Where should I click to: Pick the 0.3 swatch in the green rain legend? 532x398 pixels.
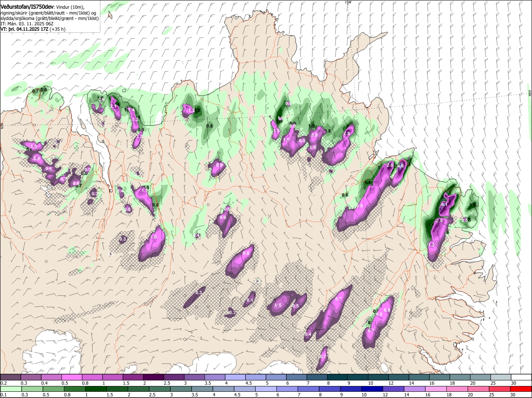(x=32, y=388)
